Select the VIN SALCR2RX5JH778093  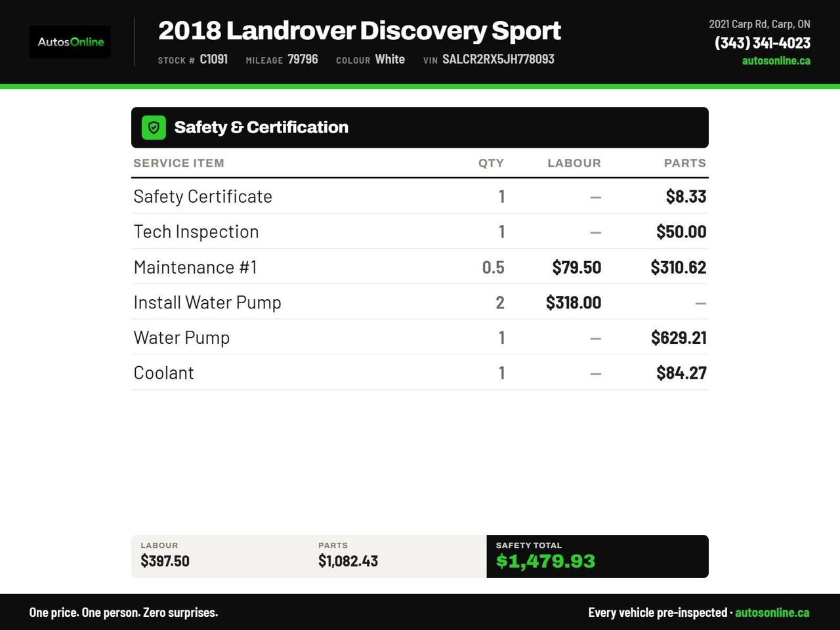pos(498,59)
